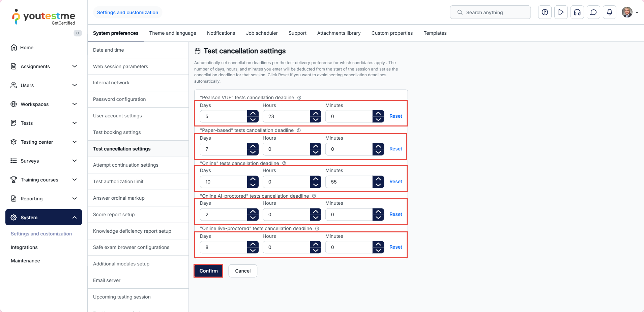Decrease Online tests Minutes value
The image size is (644, 312).
pyautogui.click(x=378, y=185)
